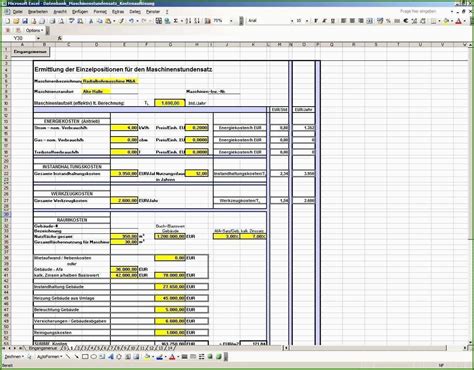The height and width of the screenshot is (370, 474).
Task: Open the Zeichnen dropdown menu
Action: tap(14, 357)
